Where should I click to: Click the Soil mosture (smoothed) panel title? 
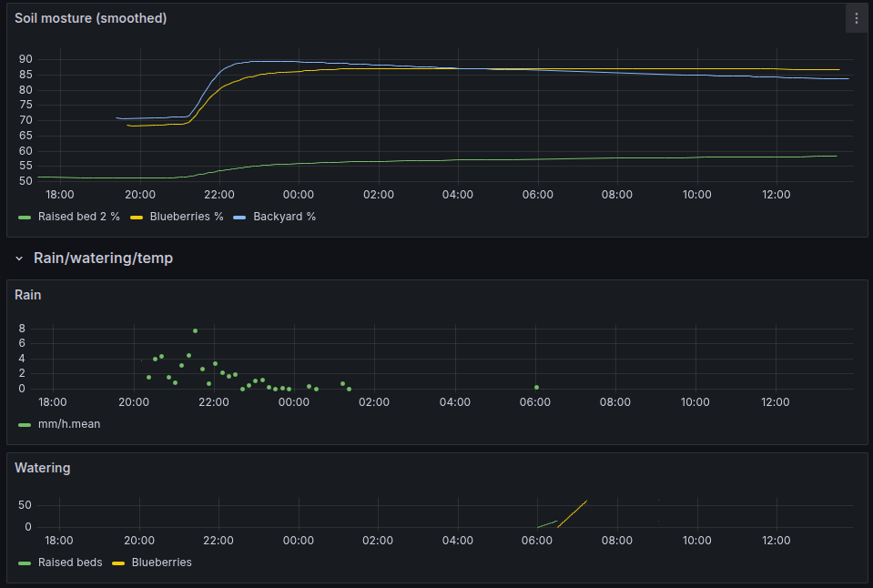[91, 18]
